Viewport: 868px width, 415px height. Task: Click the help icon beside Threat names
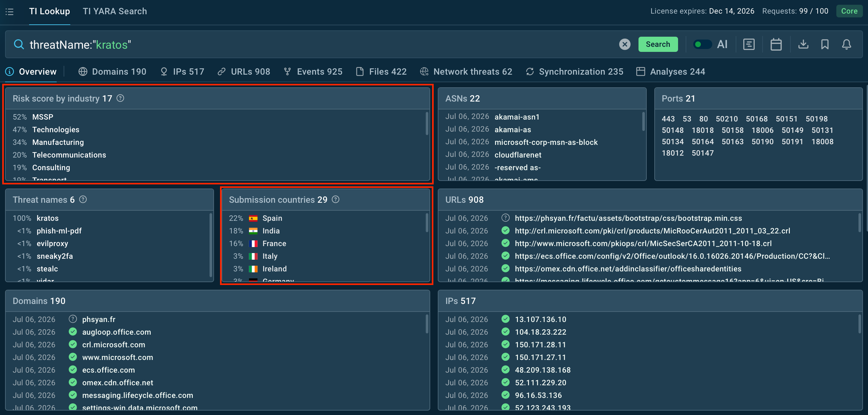[x=83, y=200]
